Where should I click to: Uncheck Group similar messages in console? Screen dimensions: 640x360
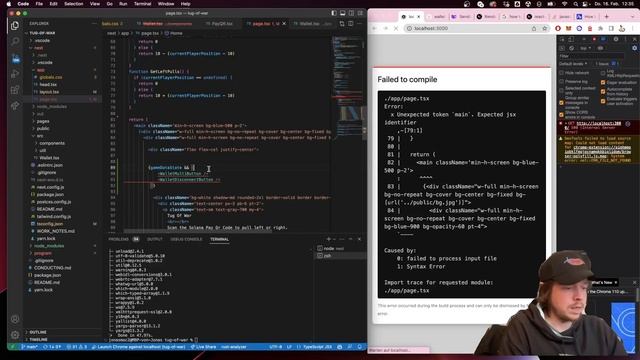click(x=562, y=103)
